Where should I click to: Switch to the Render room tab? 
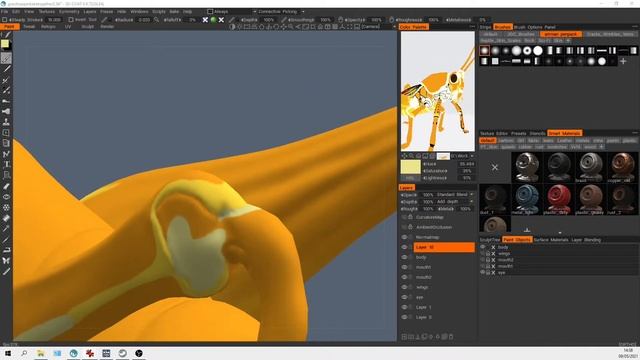pyautogui.click(x=107, y=27)
